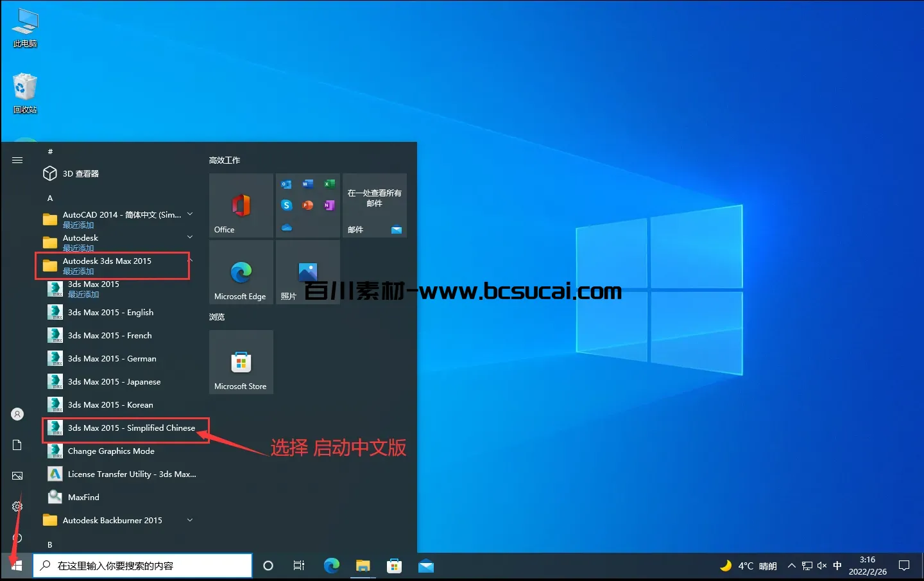Jump via letter B header
924x581 pixels.
tap(50, 544)
